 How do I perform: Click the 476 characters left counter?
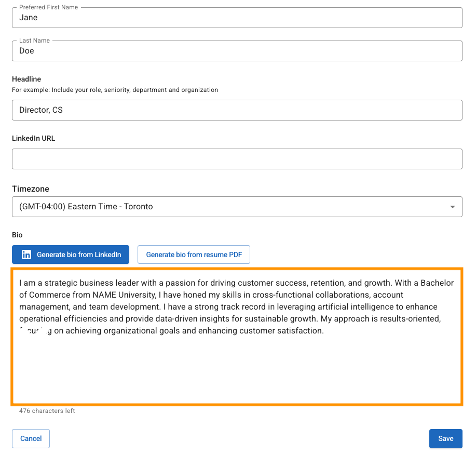coord(47,411)
